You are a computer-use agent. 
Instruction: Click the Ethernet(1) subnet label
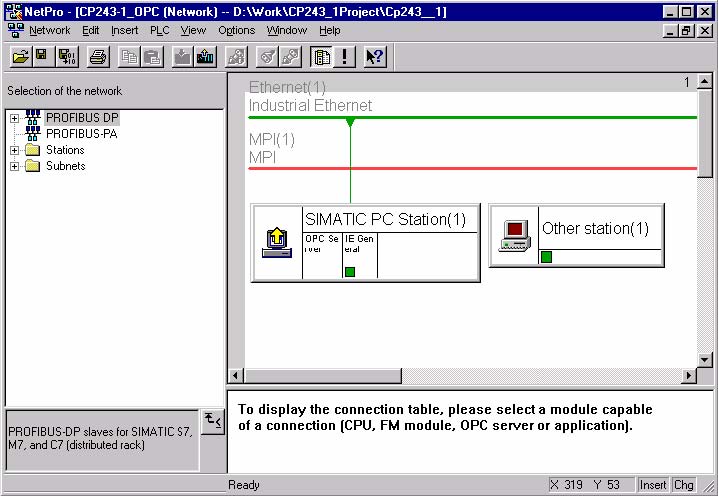[287, 87]
